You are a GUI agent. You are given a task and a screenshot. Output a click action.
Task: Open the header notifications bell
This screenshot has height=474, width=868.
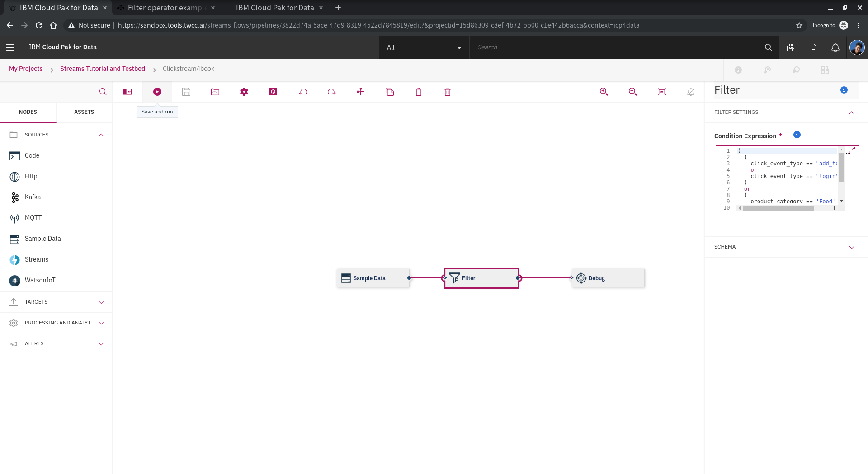(835, 47)
